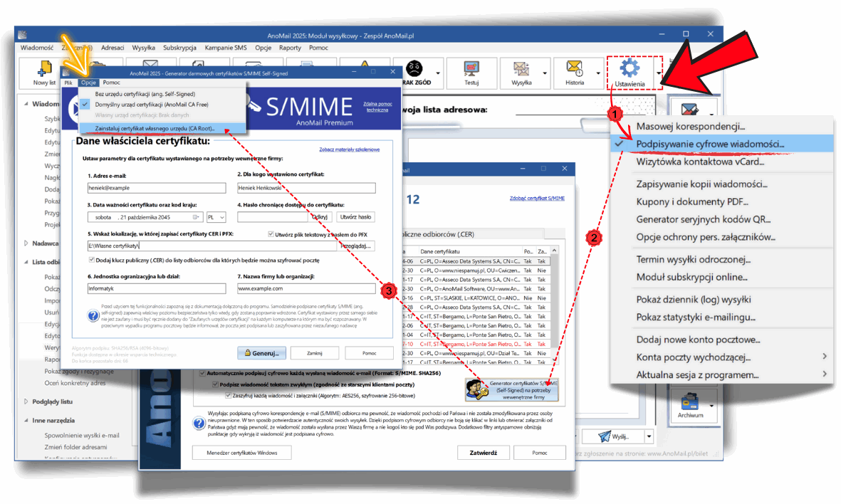Open the PL country code dropdown

coord(216,217)
